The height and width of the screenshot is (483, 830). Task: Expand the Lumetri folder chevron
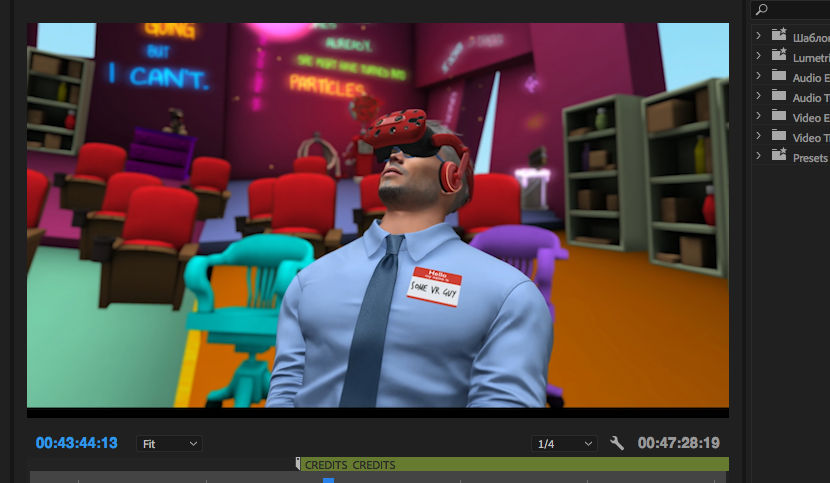coord(759,56)
